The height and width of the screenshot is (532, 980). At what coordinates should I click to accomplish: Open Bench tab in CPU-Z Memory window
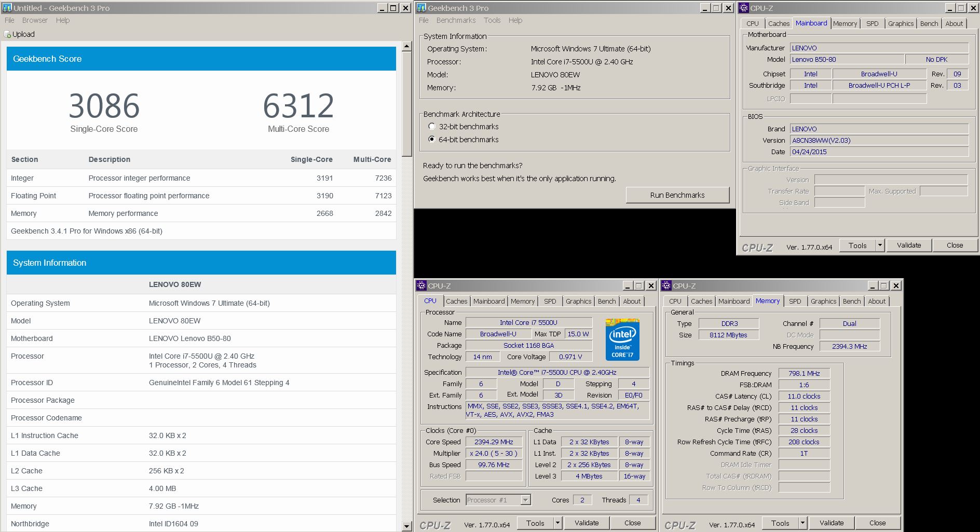852,301
